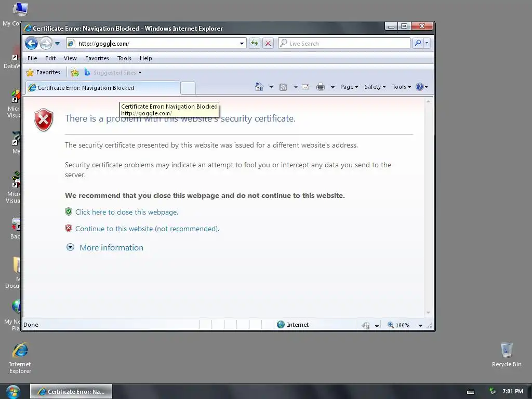Open the search provider options dropdown
This screenshot has width=532, height=399.
(x=427, y=43)
